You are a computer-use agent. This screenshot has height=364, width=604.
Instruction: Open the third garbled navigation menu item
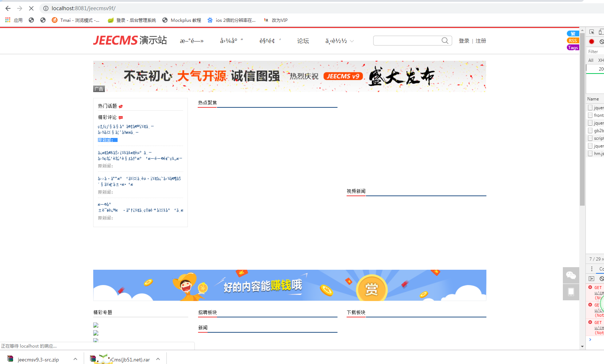270,41
